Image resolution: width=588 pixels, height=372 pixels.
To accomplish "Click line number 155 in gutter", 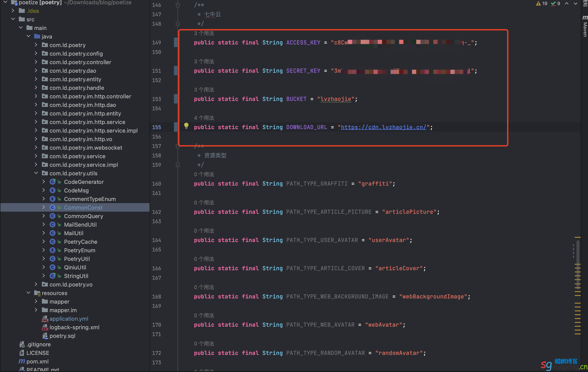I will point(157,127).
